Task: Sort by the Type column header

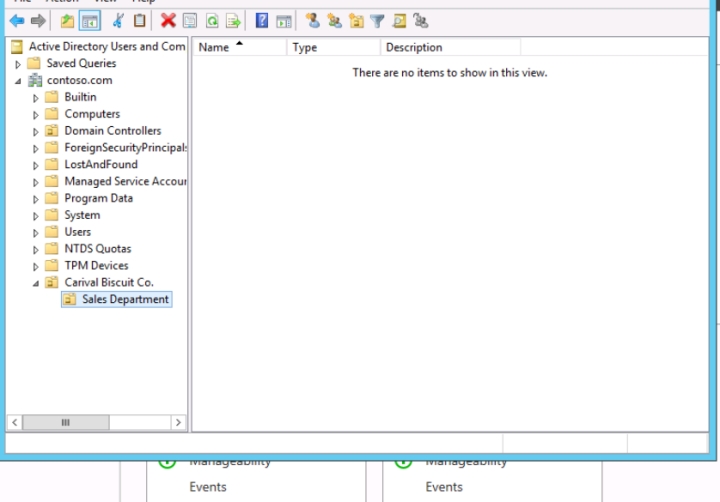Action: pos(334,47)
